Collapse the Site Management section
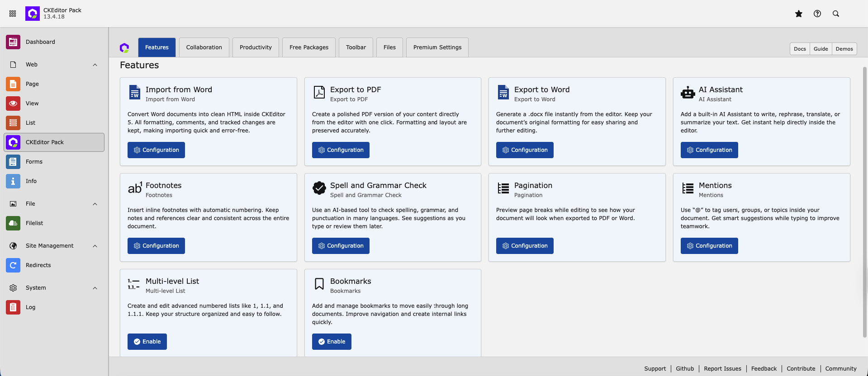 click(95, 246)
